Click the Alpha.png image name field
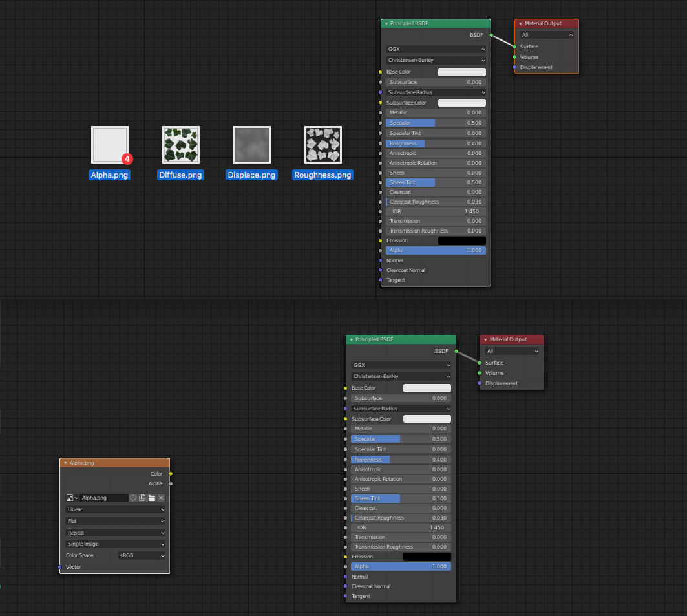 tap(104, 498)
